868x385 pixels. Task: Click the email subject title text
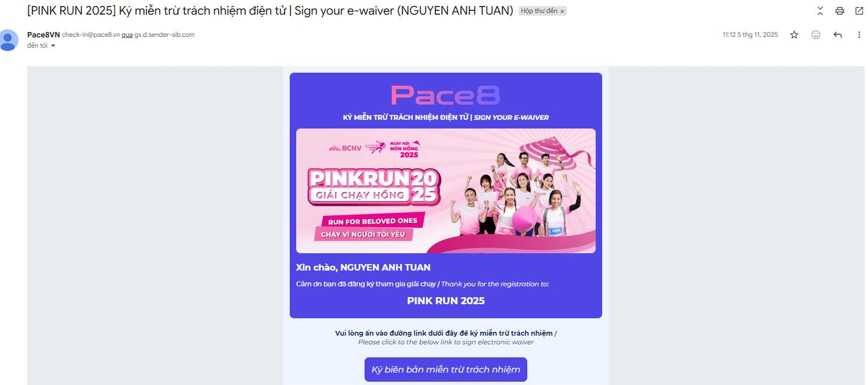[x=270, y=11]
